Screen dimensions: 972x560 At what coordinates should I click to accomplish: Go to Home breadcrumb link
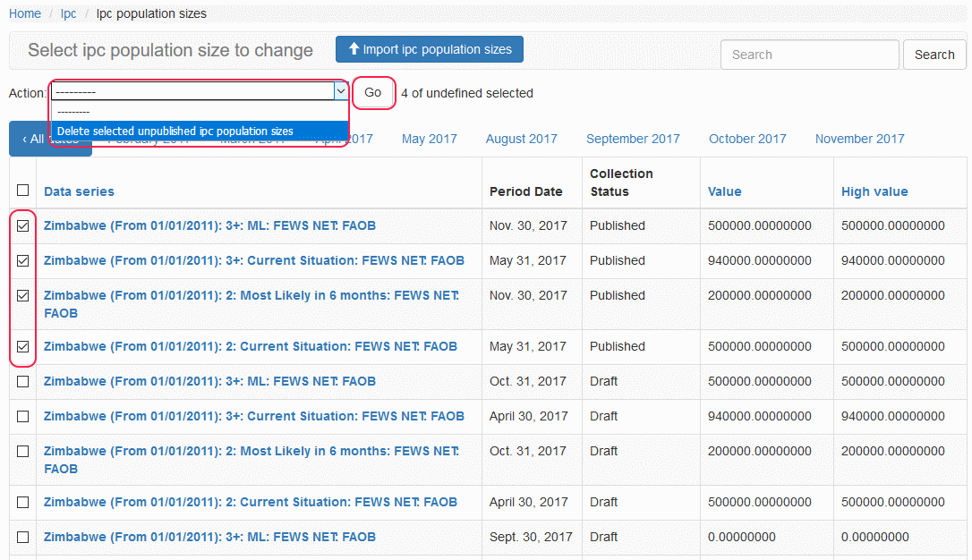(25, 13)
